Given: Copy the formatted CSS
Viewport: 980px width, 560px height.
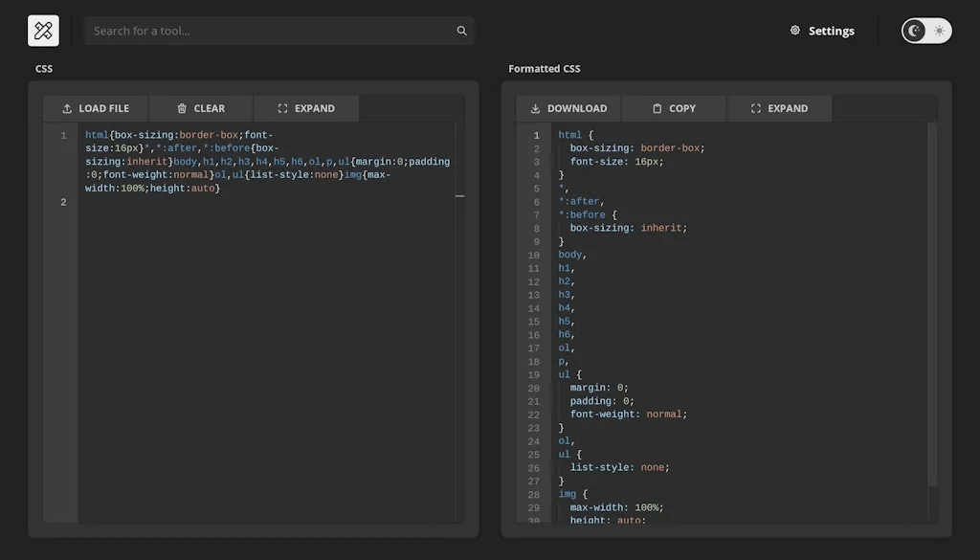Looking at the screenshot, I should [x=674, y=108].
